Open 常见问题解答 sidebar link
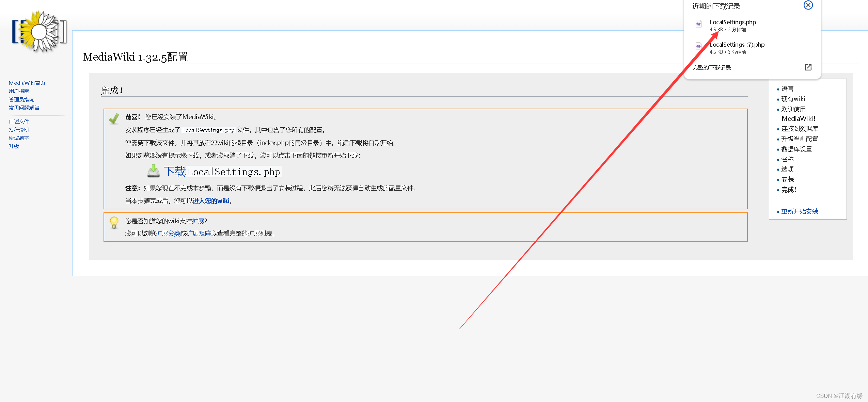 click(24, 108)
